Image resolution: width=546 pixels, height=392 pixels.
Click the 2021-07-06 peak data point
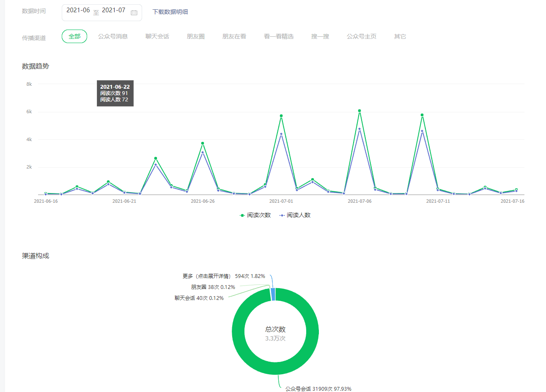click(359, 111)
